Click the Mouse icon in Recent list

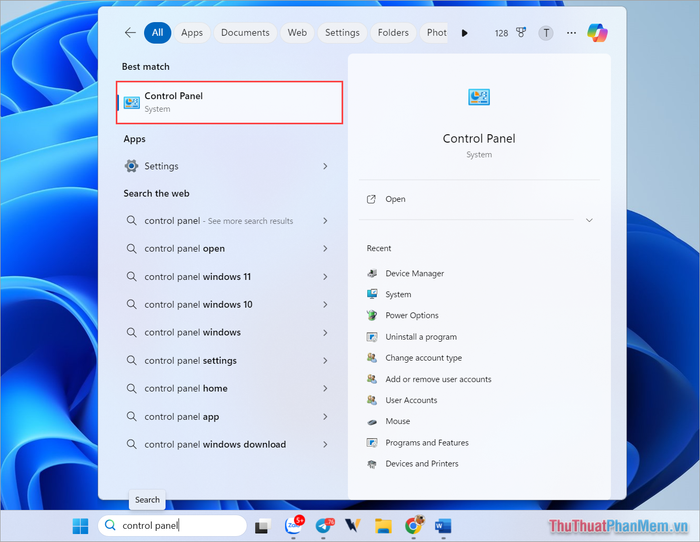372,421
